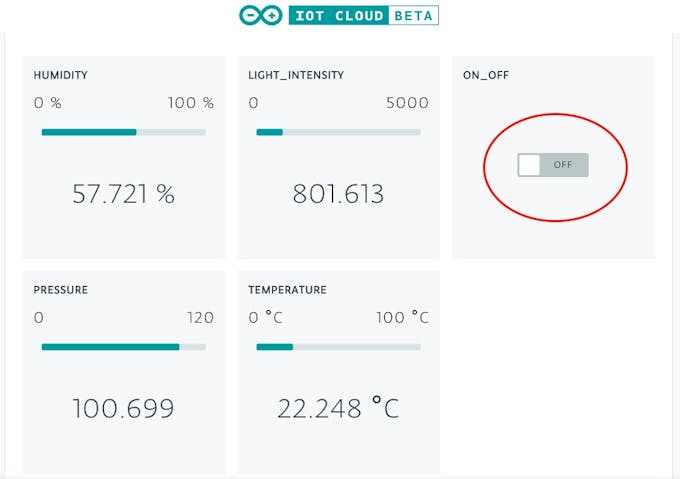This screenshot has width=680, height=479.
Task: Click the 801.613 light intensity value
Action: [338, 194]
